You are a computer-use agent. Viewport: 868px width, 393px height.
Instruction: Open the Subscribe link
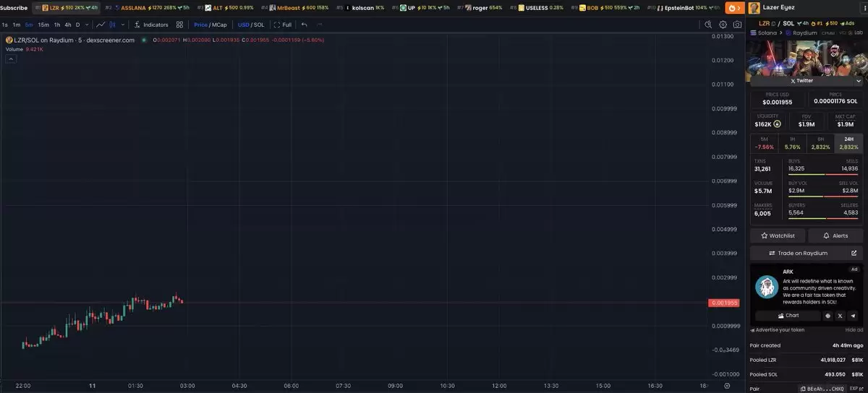14,7
